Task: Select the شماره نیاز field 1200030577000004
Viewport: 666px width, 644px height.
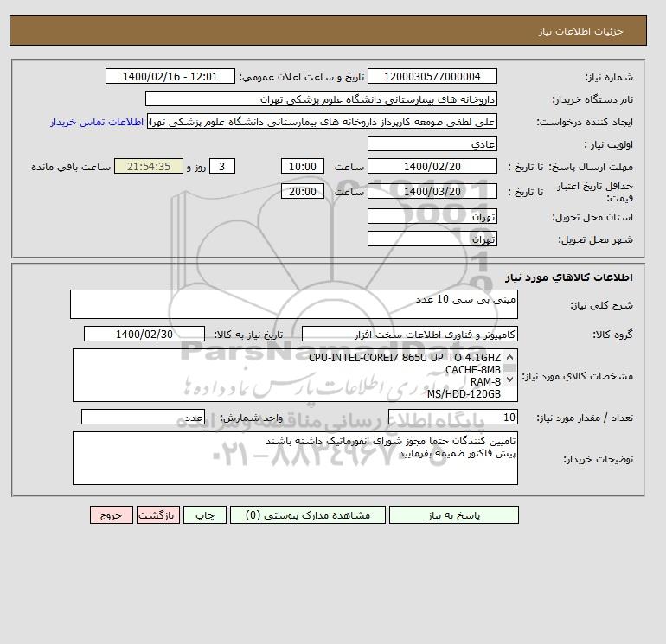Action: [432, 76]
